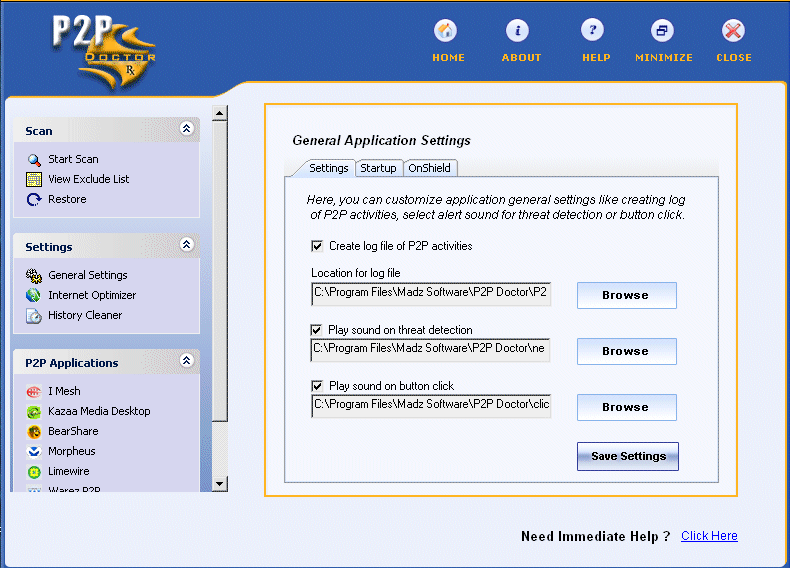This screenshot has width=790, height=568.
Task: Go to the Home icon
Action: click(x=445, y=31)
